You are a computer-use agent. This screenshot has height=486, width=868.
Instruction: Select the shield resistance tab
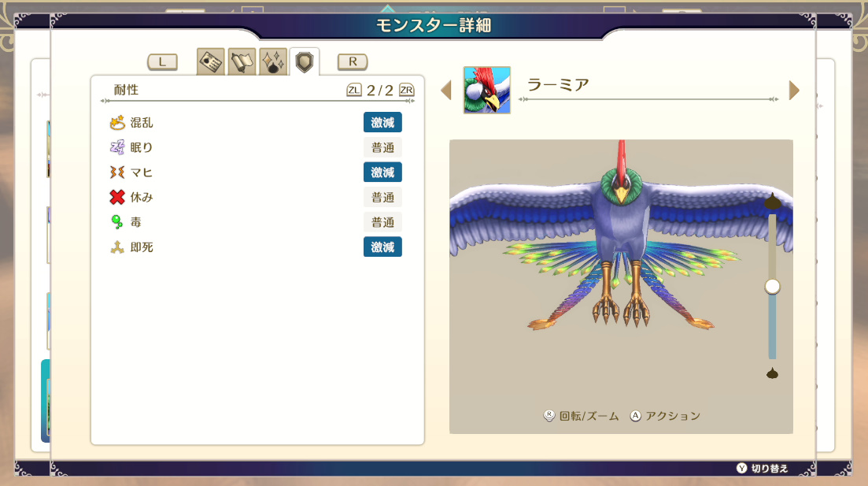[305, 61]
